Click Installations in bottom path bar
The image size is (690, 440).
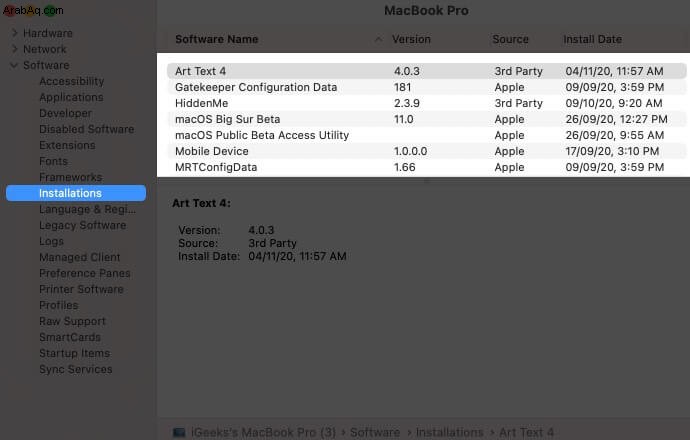click(x=449, y=432)
